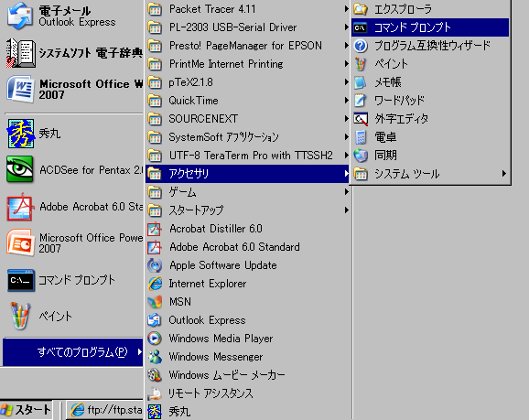
Task: Click the Windows Messenger icon
Action: coord(155,357)
